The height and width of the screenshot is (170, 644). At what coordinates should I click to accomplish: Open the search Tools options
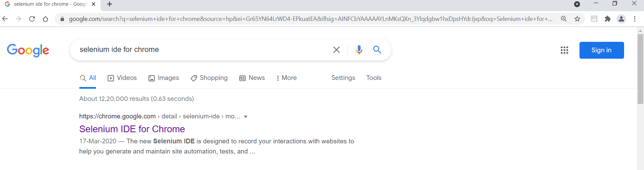point(374,78)
